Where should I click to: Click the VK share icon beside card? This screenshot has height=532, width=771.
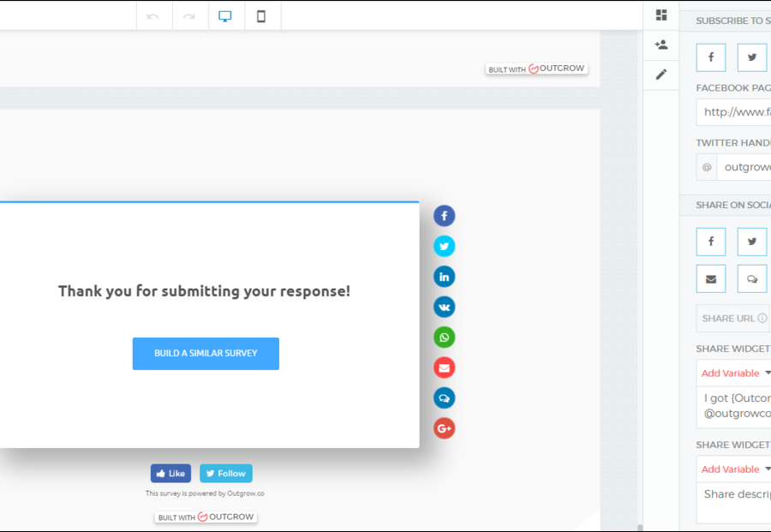pyautogui.click(x=444, y=307)
